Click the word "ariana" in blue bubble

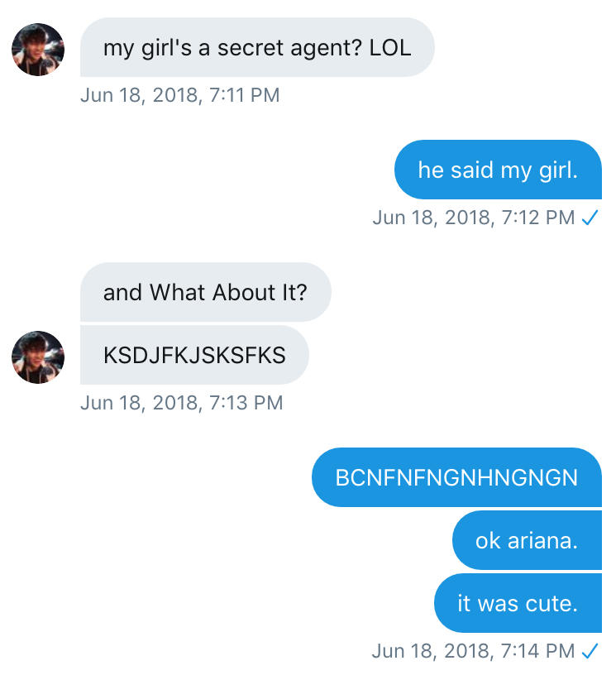tap(540, 541)
